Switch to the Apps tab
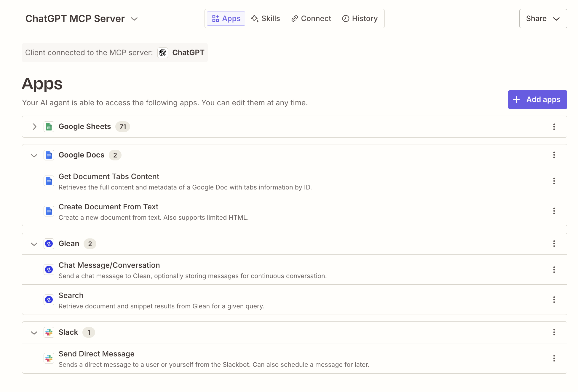 click(x=226, y=19)
